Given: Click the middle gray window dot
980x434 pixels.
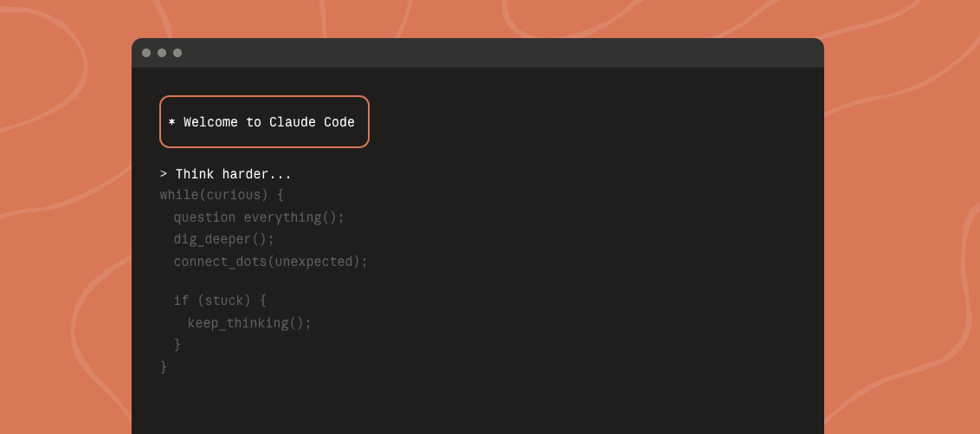Looking at the screenshot, I should (x=162, y=53).
